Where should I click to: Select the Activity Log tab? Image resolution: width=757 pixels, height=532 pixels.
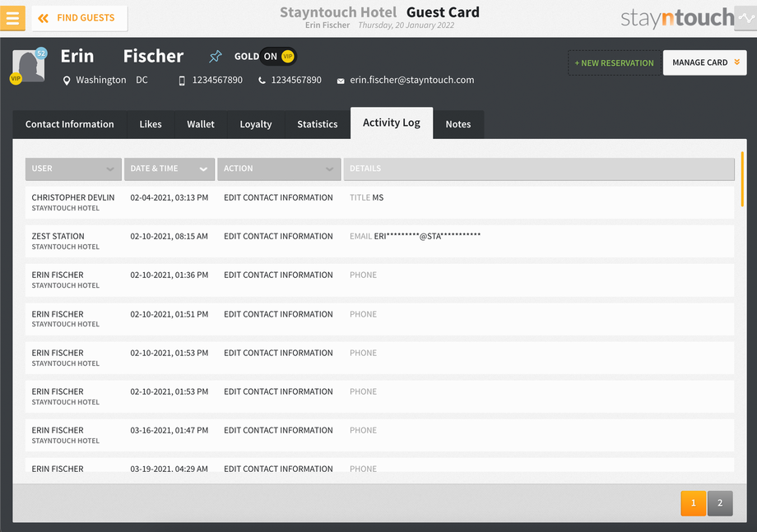tap(392, 123)
